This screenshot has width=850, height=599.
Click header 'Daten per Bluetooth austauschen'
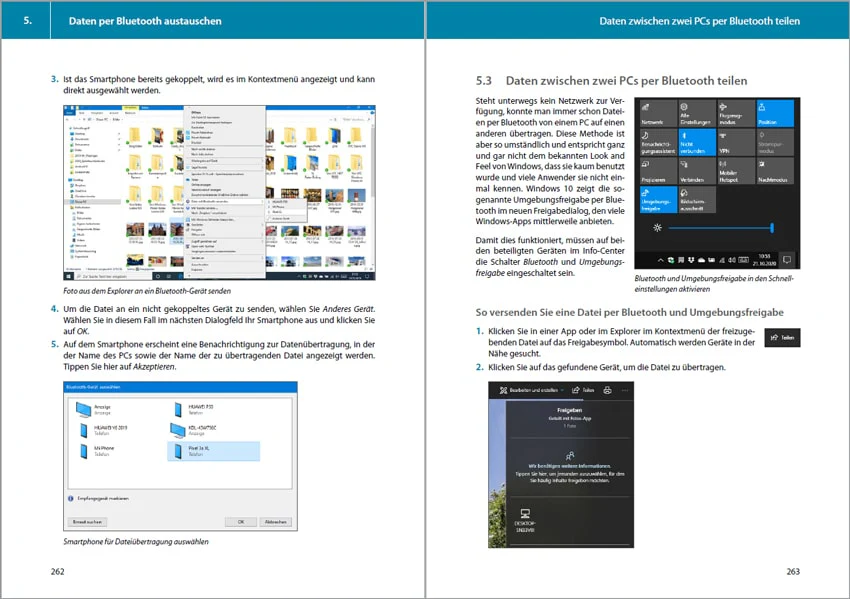point(145,21)
